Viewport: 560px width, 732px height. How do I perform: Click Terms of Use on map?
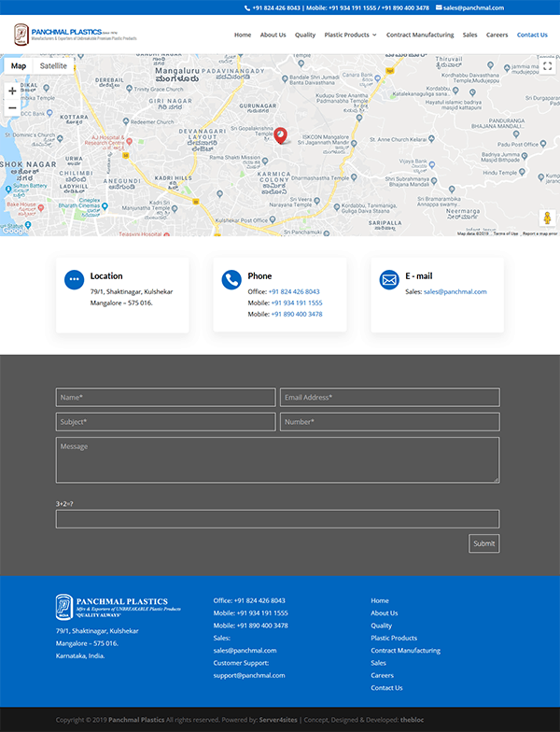pyautogui.click(x=506, y=233)
